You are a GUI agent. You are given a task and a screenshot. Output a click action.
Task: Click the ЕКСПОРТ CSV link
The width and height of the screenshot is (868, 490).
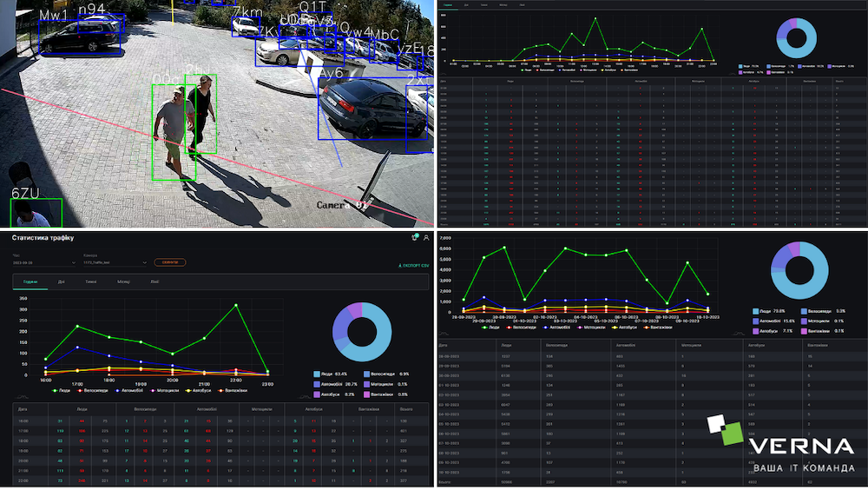click(x=411, y=264)
